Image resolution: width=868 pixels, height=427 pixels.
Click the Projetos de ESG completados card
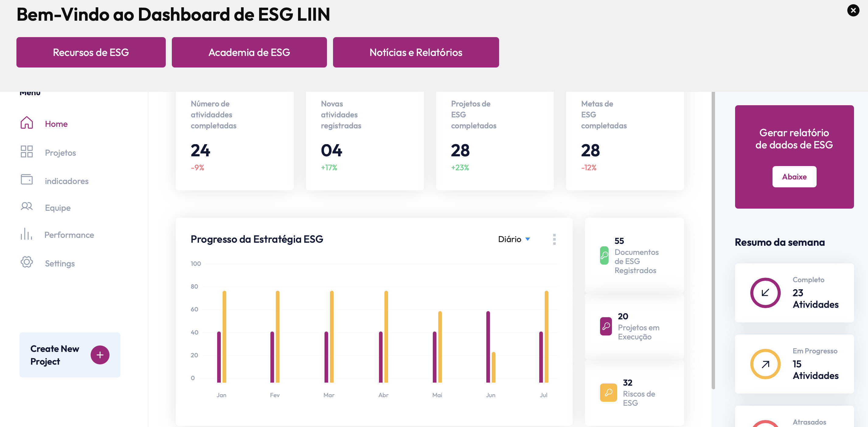tap(495, 141)
